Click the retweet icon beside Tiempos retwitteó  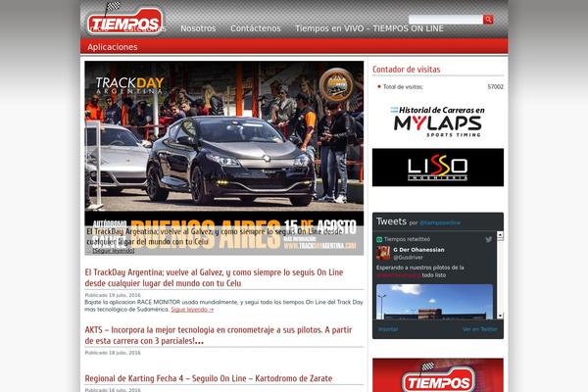coord(379,239)
